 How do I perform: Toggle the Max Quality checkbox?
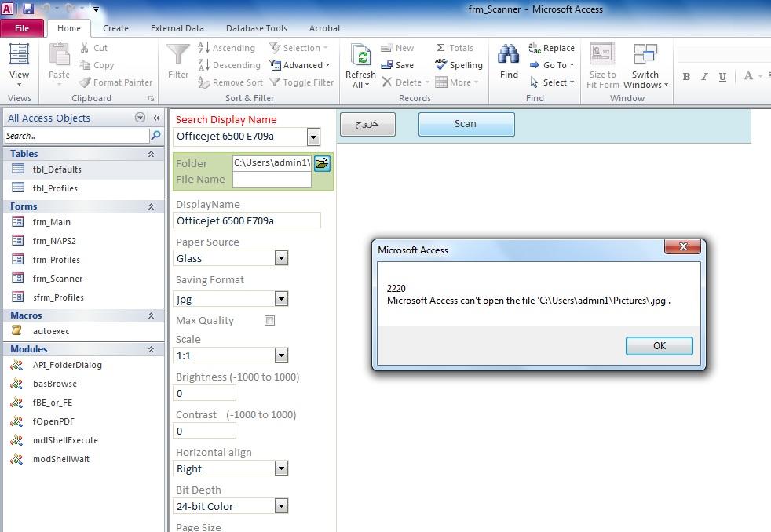(269, 321)
